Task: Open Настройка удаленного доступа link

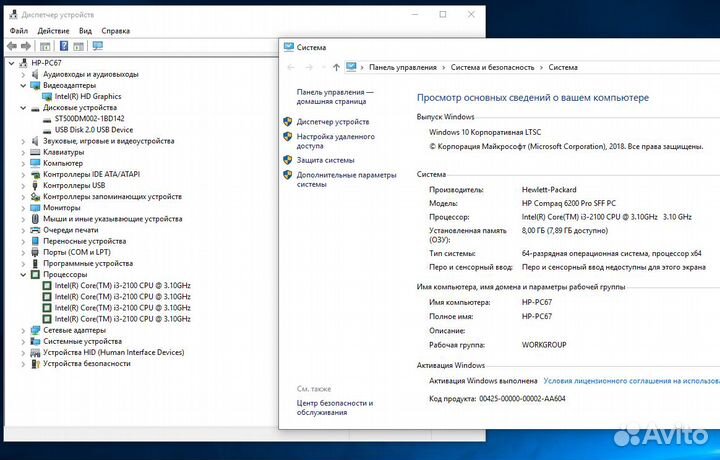Action: (x=336, y=141)
